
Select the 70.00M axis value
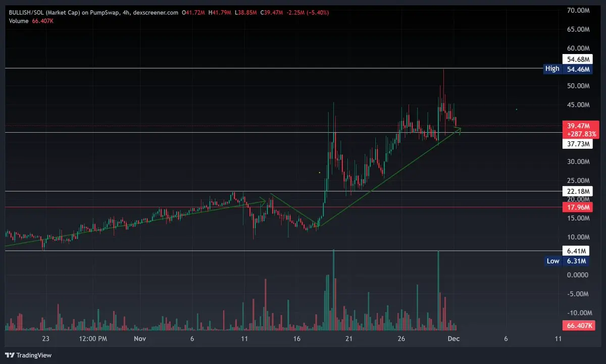578,11
